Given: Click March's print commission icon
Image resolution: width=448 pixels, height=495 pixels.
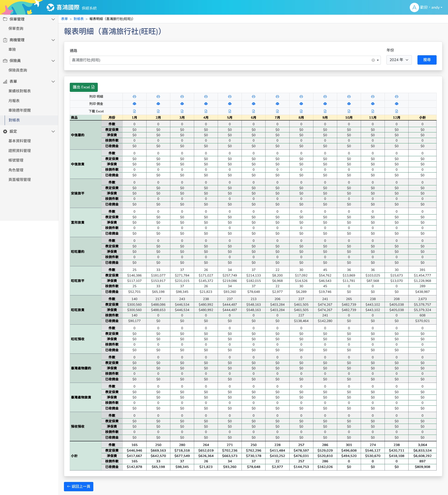Looking at the screenshot, I should (182, 104).
